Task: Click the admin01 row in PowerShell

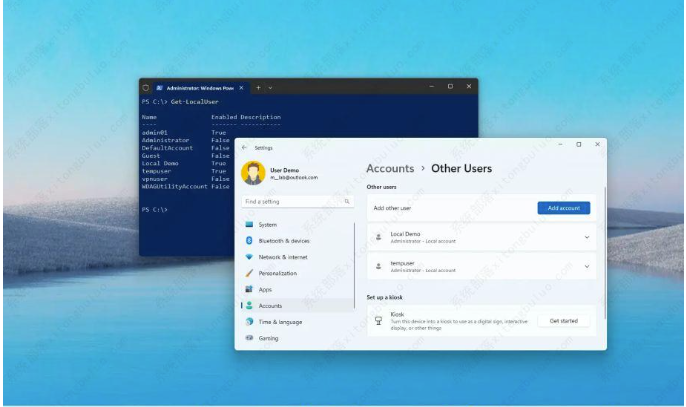Action: (x=184, y=133)
